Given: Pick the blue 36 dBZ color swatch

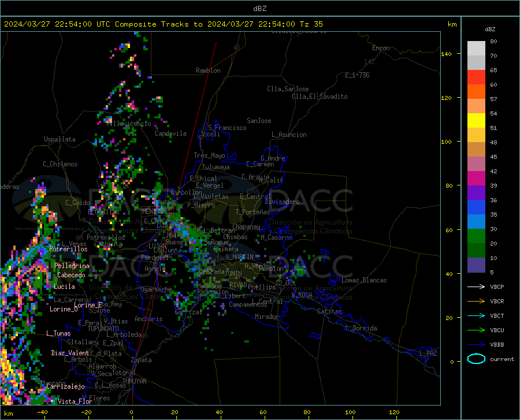Looking at the screenshot, I should point(476,207).
